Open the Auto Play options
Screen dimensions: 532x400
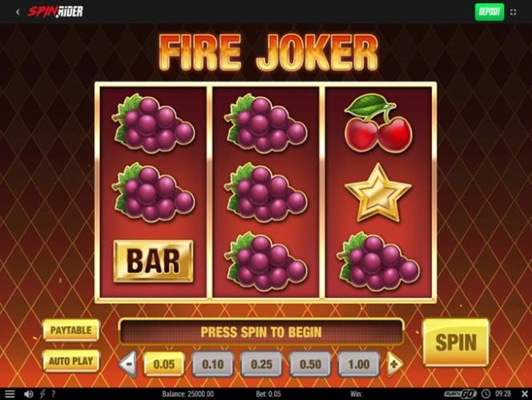point(71,361)
